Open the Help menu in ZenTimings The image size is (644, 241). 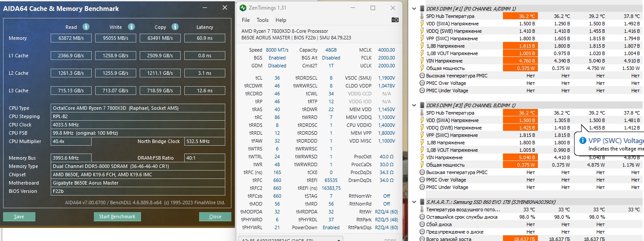click(x=281, y=20)
